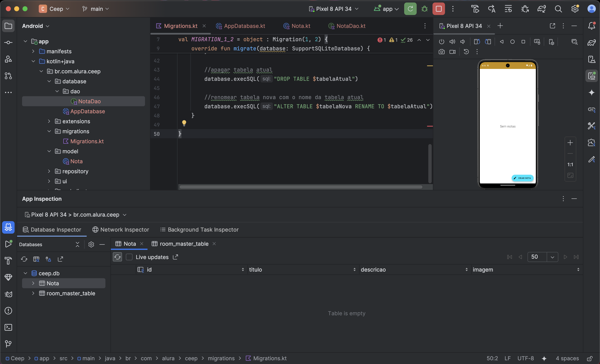This screenshot has height=364, width=600.
Task: Open the Notifications bell icon
Action: pyautogui.click(x=591, y=26)
